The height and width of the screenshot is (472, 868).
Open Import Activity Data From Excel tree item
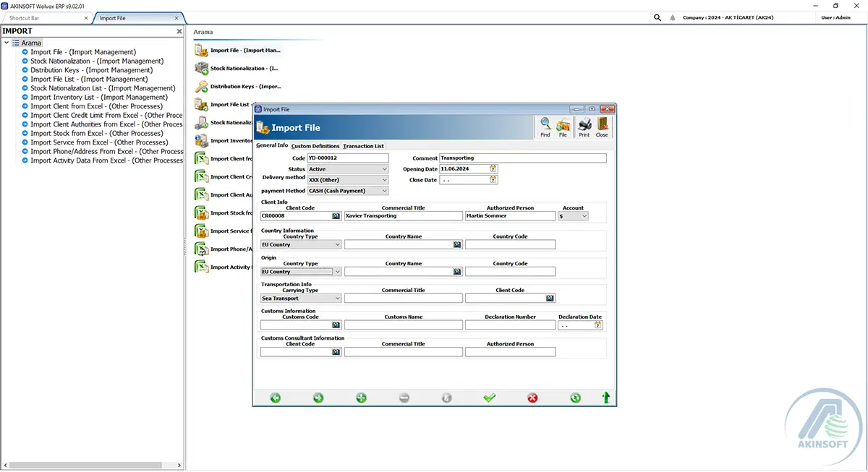tap(106, 160)
